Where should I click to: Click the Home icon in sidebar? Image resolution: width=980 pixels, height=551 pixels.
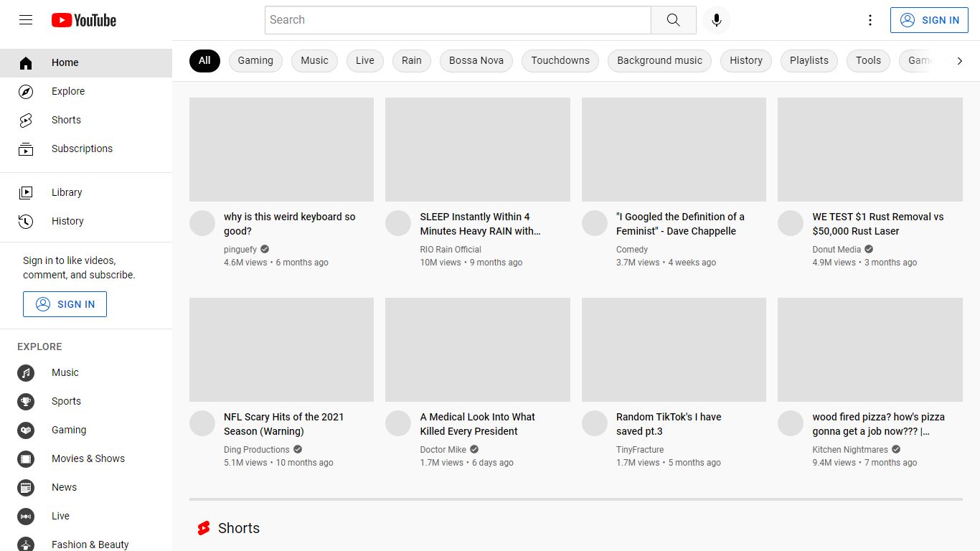coord(26,63)
